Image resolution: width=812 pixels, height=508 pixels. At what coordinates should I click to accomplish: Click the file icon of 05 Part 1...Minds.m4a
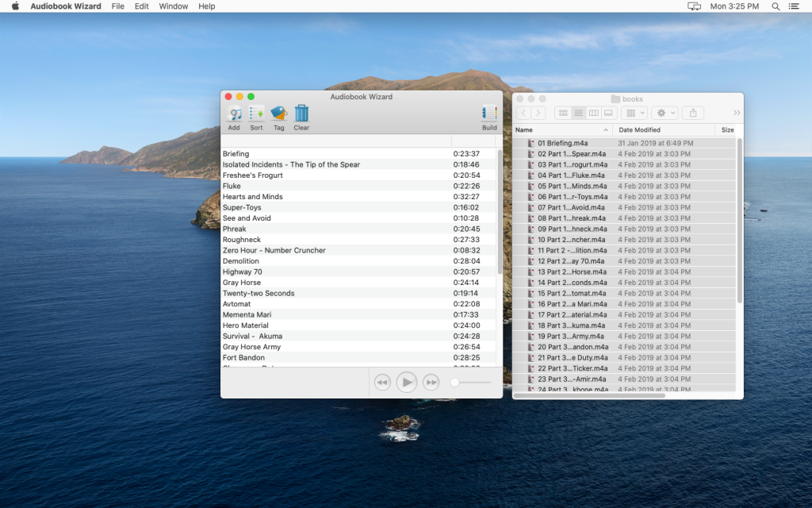[x=530, y=186]
